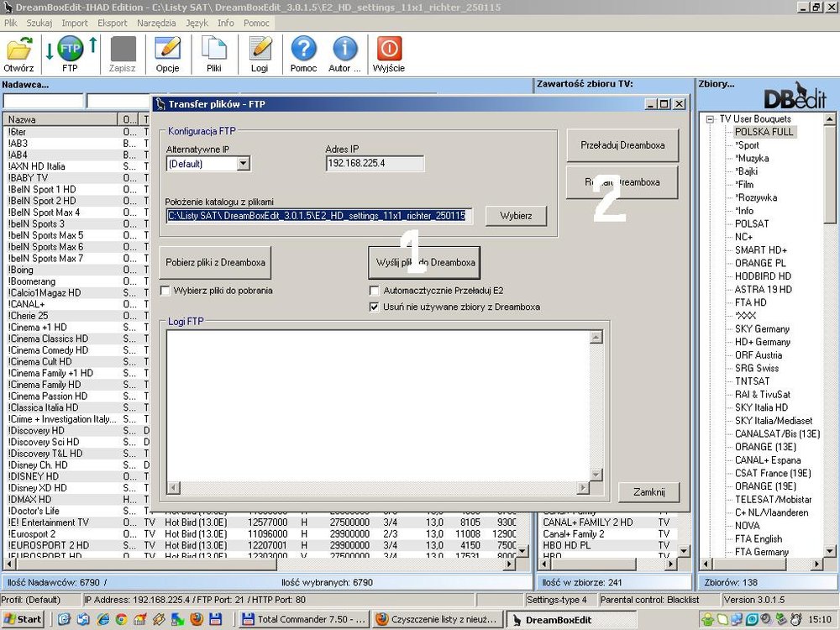The image size is (840, 630).
Task: Click the Zamknij button
Action: tap(648, 492)
